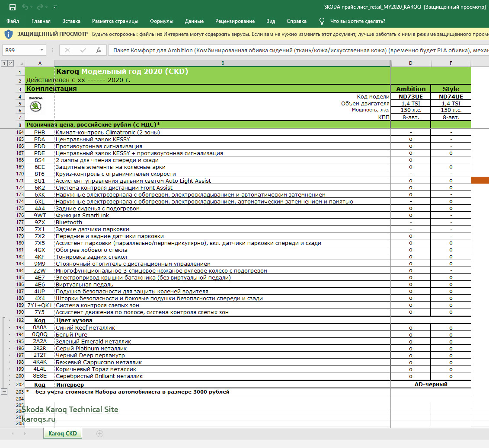
Task: Click code cell 7Y1+QK1
Action: tap(40, 305)
